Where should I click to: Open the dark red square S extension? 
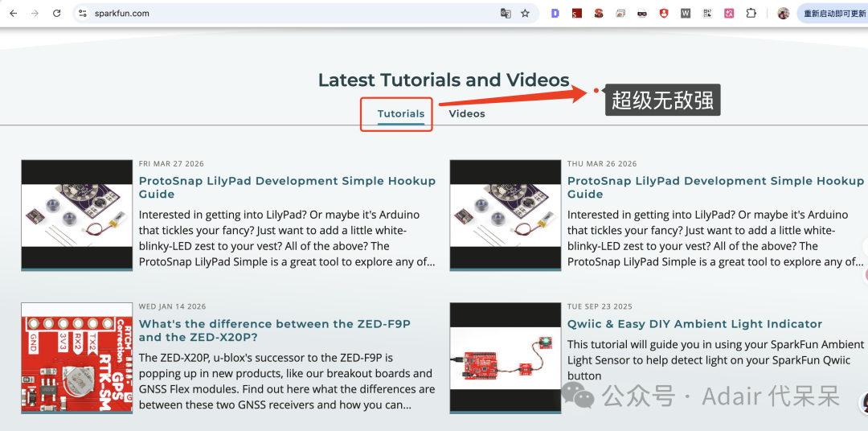(x=577, y=14)
